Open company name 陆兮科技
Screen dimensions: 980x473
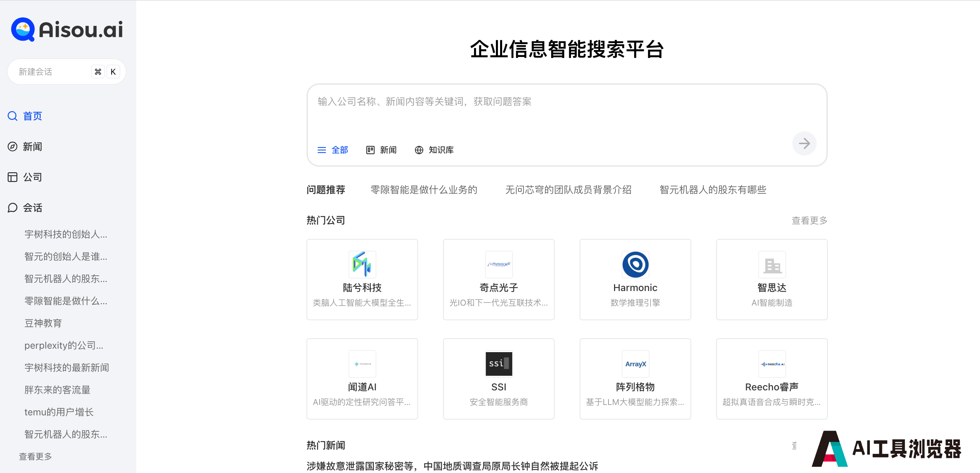pyautogui.click(x=362, y=288)
